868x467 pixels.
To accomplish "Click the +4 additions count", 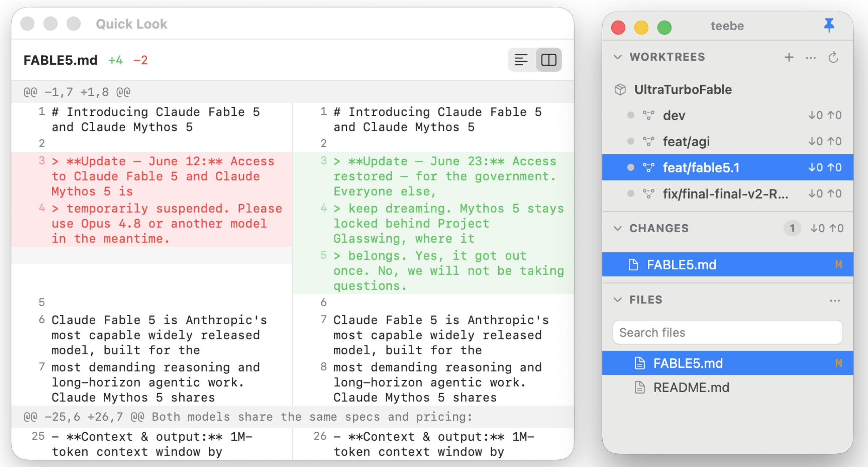I will click(x=115, y=60).
